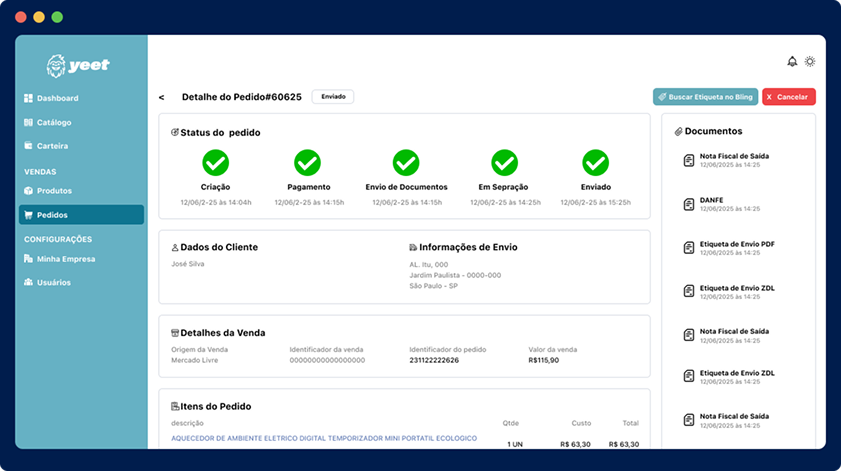Image resolution: width=841 pixels, height=471 pixels.
Task: Select the Pagamento status checkmark
Action: click(308, 162)
